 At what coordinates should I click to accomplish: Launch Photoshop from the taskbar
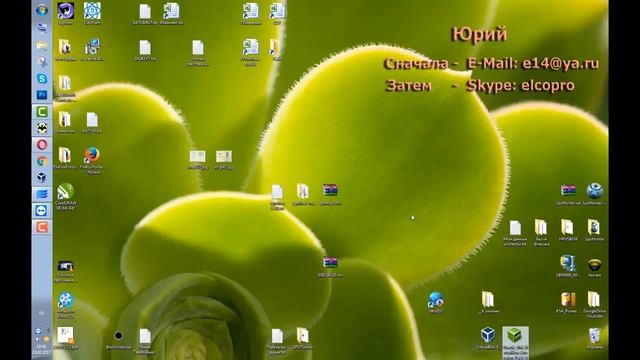(x=42, y=95)
